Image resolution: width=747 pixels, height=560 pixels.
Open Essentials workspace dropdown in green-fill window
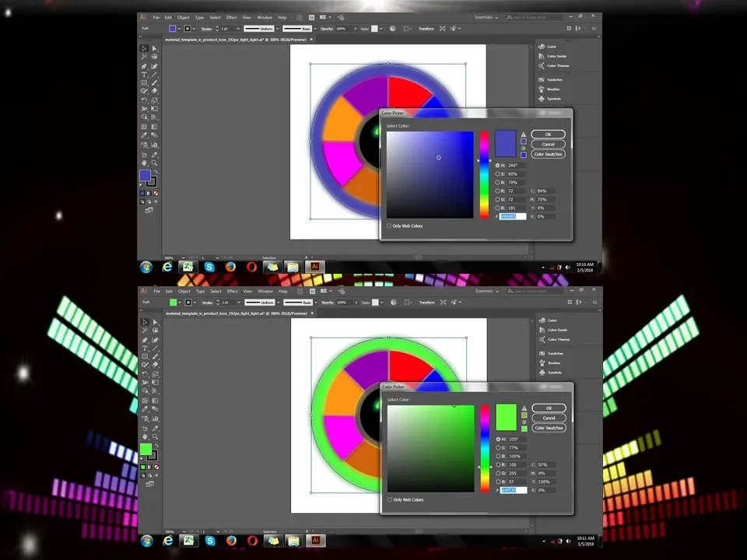487,291
